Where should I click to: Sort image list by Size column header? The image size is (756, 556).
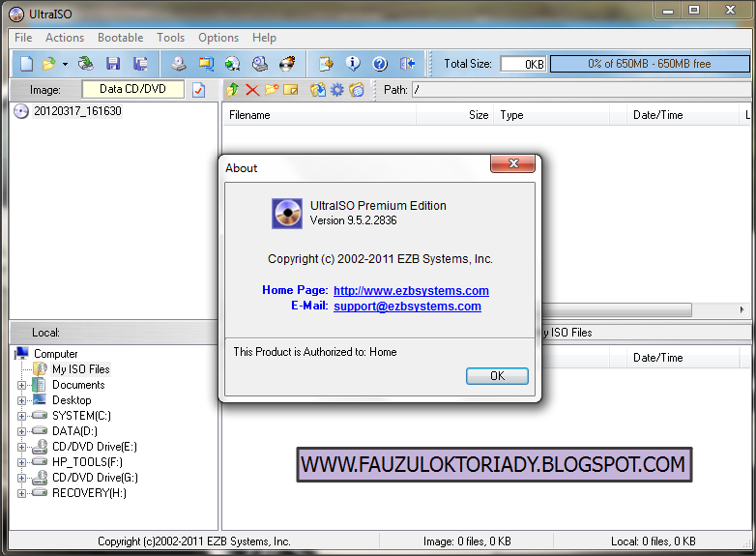pos(454,115)
